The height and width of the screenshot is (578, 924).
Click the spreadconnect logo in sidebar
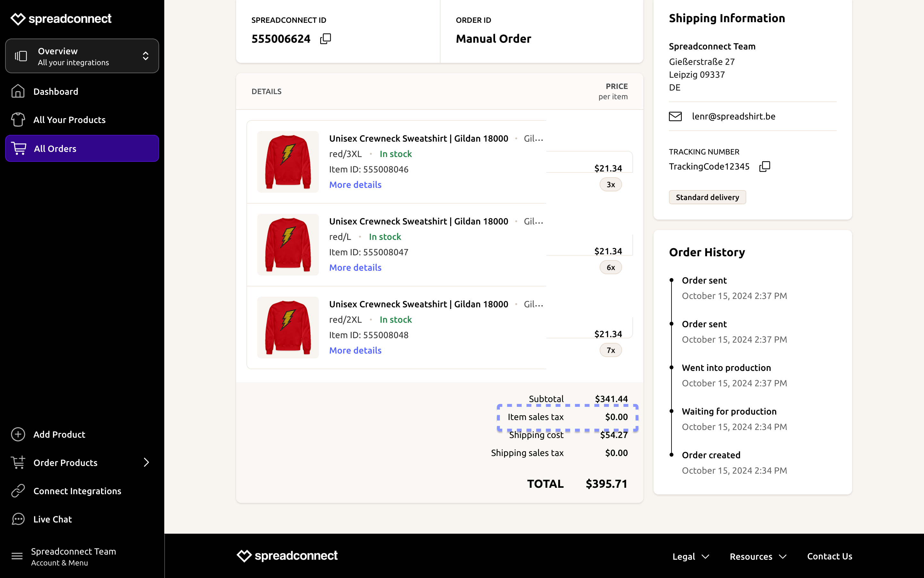click(61, 19)
